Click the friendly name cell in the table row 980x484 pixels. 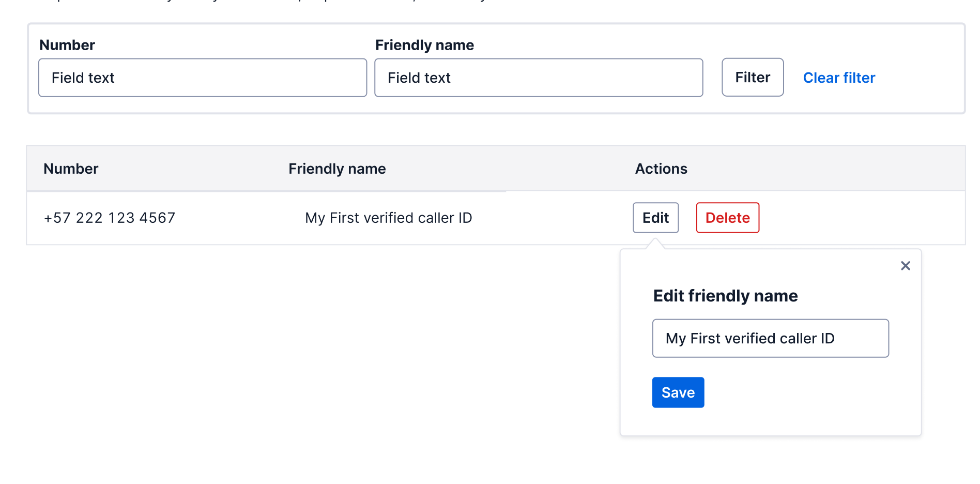pos(388,218)
